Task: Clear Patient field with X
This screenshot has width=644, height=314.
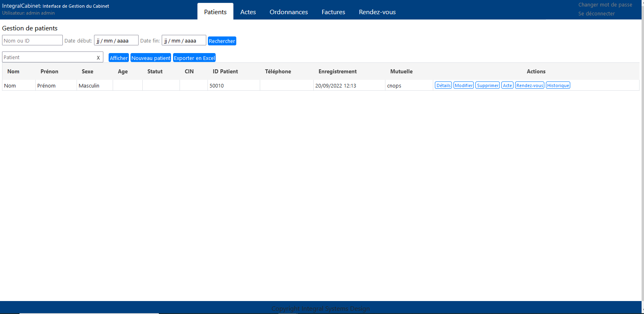Action: coord(98,58)
